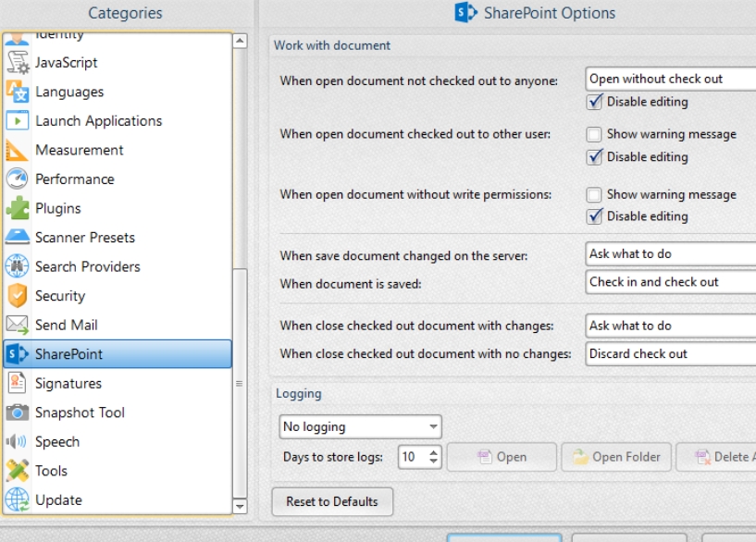Viewport: 756px width, 542px height.
Task: Click the categories list scroll down arrow
Action: click(x=240, y=506)
